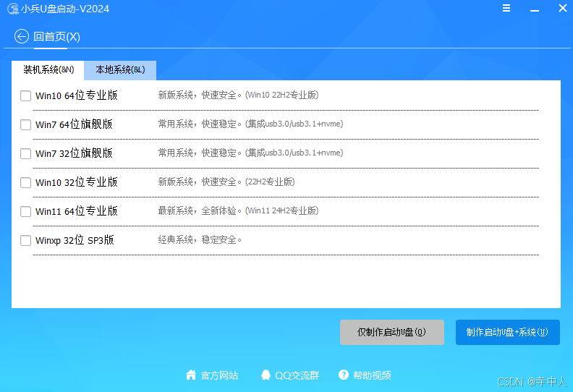Click the help question mark icon

click(x=344, y=375)
